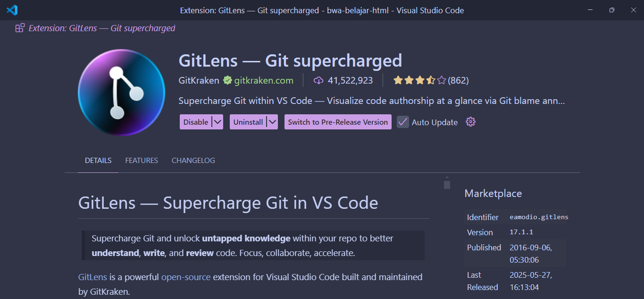Click the Identifier label in Marketplace table

483,217
